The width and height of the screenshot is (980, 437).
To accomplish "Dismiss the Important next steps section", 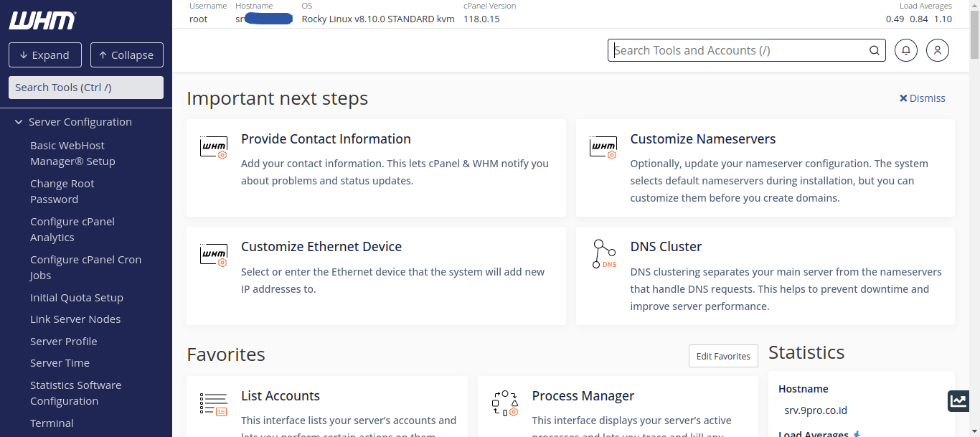I will coord(923,98).
